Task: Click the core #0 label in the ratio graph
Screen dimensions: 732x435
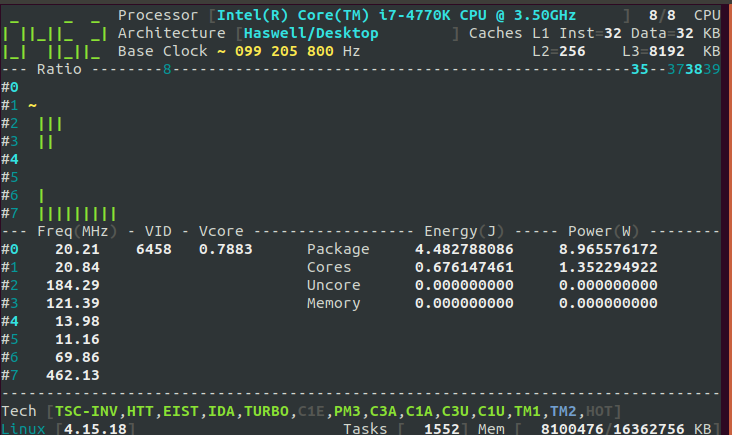Action: tap(10, 88)
